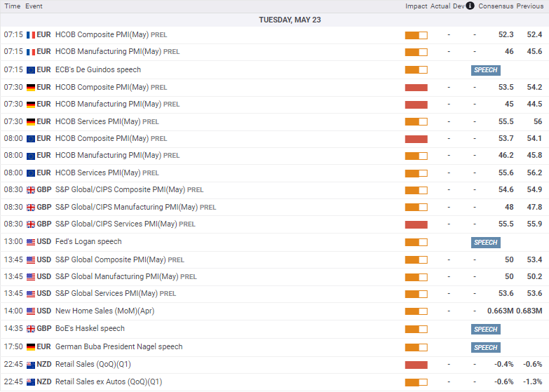This screenshot has width=549, height=392.
Task: Click SPEECH badge for ECB's De Guindos speech
Action: (x=486, y=70)
